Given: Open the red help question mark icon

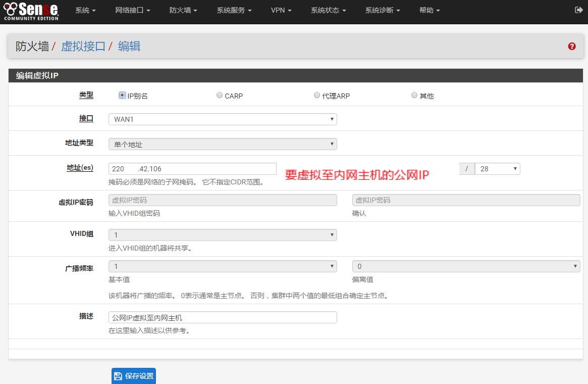Looking at the screenshot, I should pos(572,46).
